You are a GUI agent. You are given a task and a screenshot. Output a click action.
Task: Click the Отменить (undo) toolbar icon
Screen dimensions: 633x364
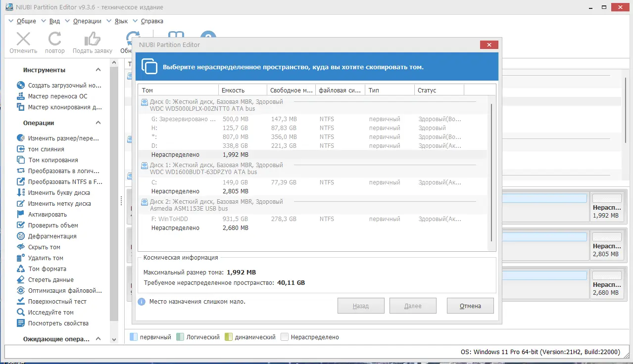[x=23, y=40]
